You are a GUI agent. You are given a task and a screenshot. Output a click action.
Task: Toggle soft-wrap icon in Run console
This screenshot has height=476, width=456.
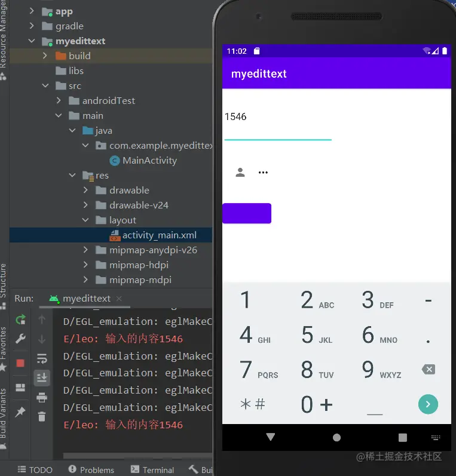[42, 358]
